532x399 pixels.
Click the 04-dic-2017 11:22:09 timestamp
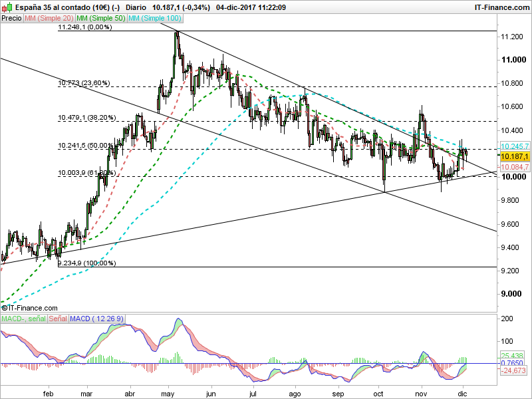coord(251,7)
